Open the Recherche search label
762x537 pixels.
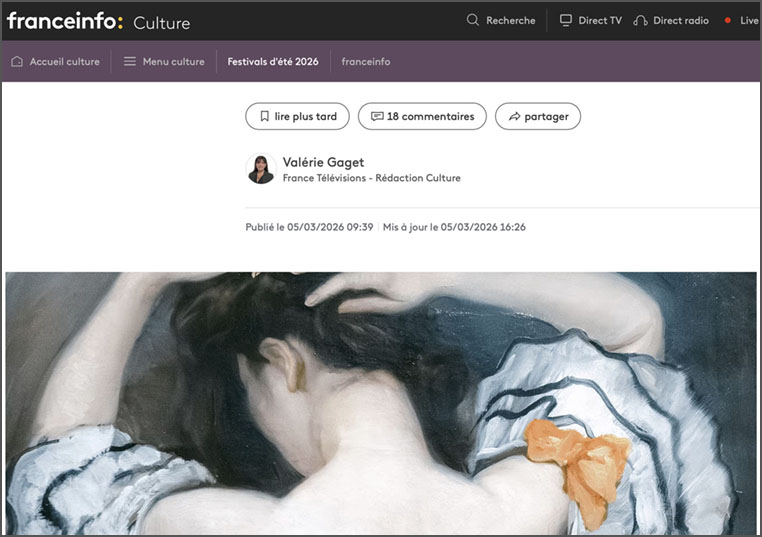tap(511, 20)
